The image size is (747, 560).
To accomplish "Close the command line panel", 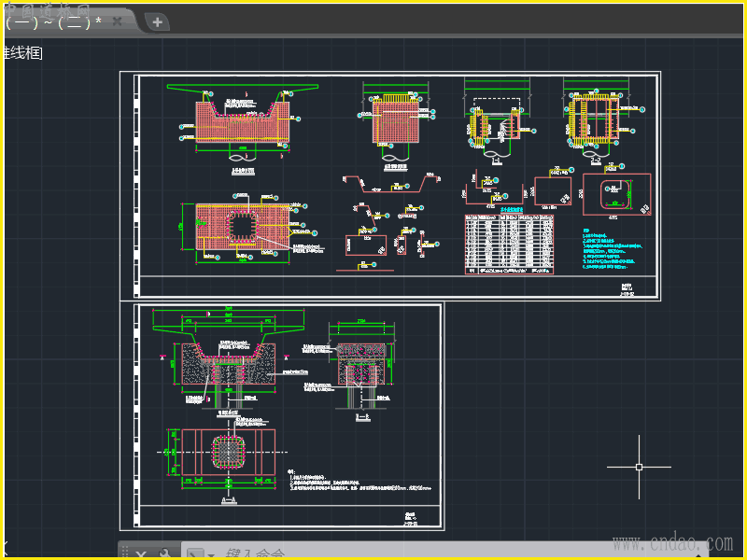I will 141,553.
